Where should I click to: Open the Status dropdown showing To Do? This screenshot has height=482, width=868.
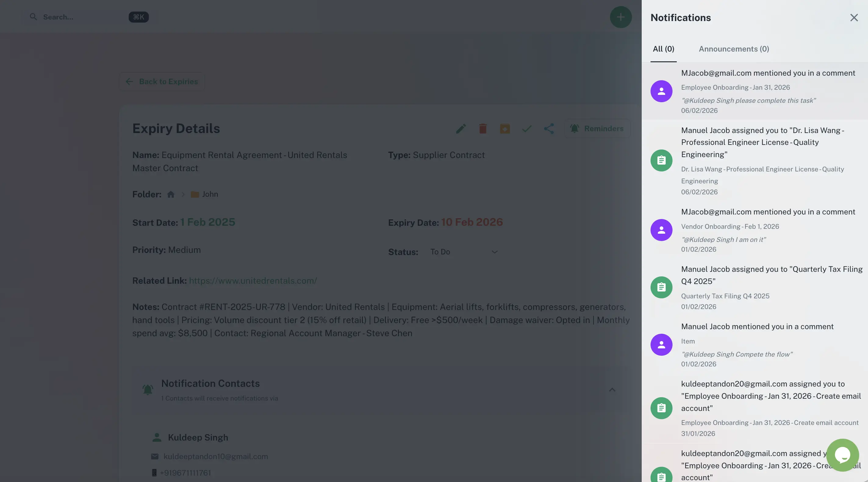[464, 252]
